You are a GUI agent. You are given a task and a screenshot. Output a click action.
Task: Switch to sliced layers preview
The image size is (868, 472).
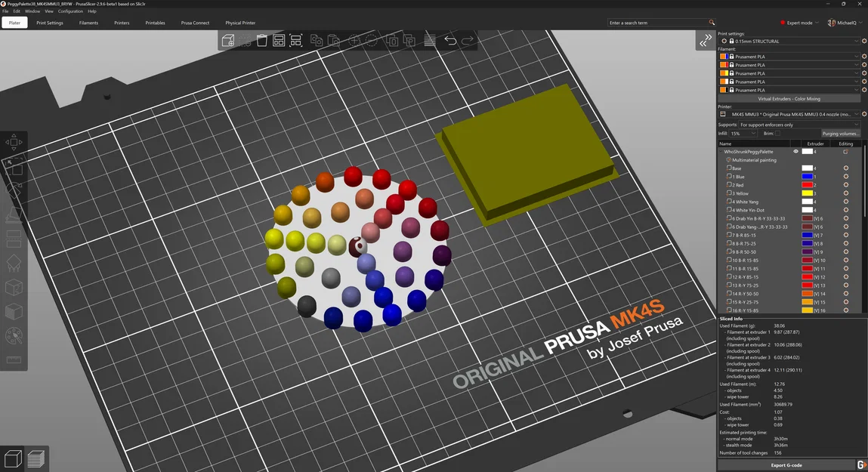click(x=36, y=458)
